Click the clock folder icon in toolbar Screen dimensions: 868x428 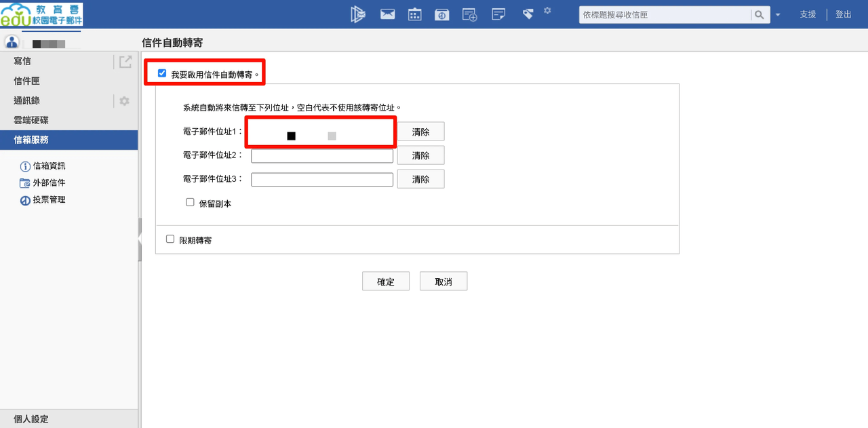point(442,14)
